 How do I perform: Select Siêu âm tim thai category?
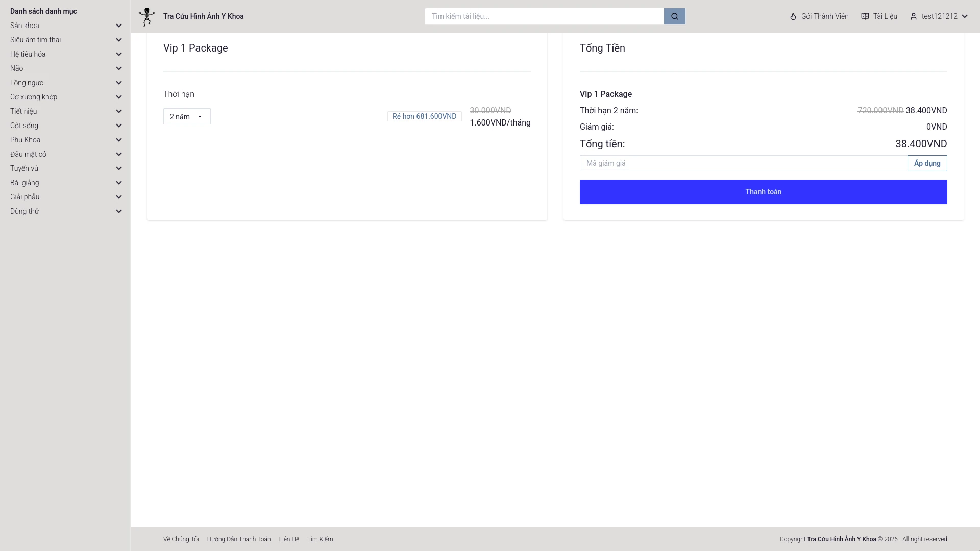(x=36, y=40)
